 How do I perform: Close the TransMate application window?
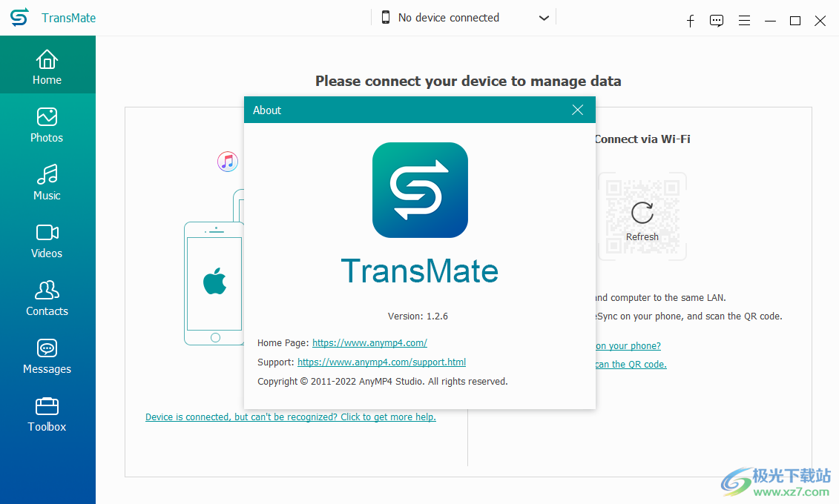[820, 21]
